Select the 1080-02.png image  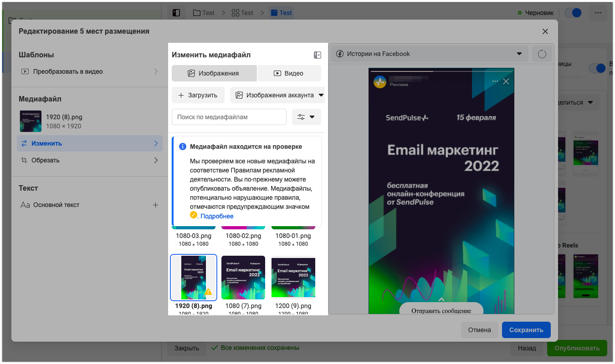click(x=243, y=236)
